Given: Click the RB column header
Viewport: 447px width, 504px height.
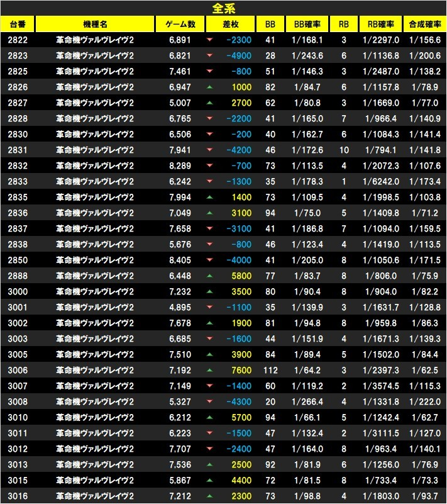Looking at the screenshot, I should point(344,24).
